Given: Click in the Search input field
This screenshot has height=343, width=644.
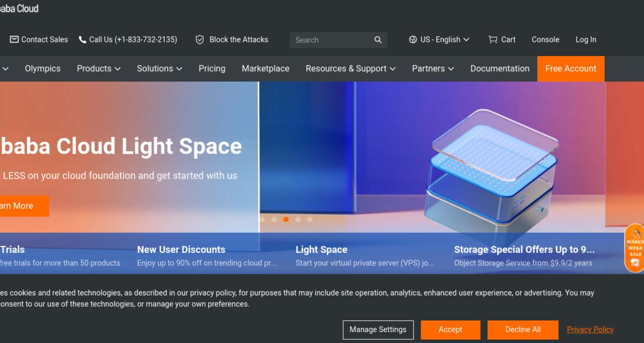Looking at the screenshot, I should click(332, 40).
